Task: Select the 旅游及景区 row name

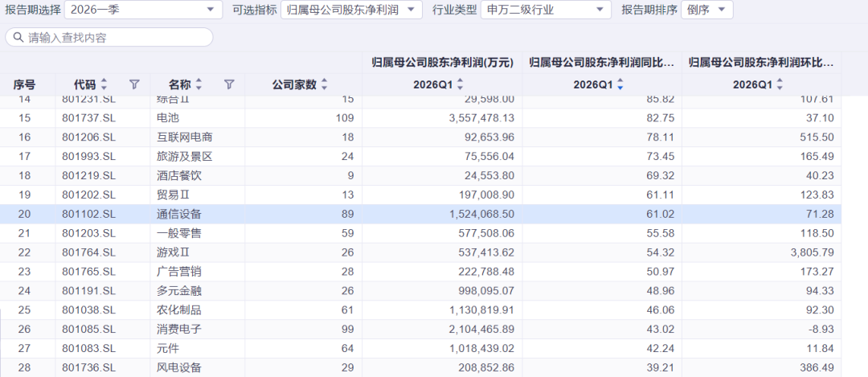Action: tap(185, 157)
